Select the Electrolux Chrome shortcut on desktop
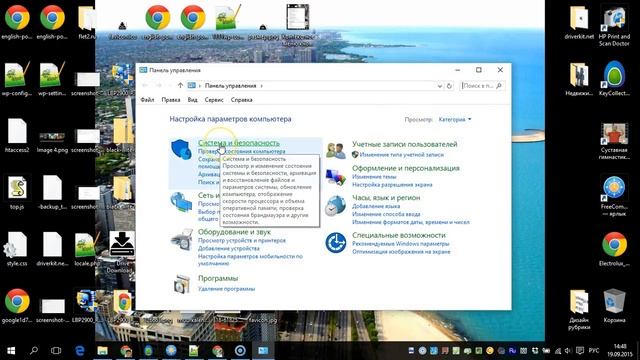640x360 pixels. point(614,249)
